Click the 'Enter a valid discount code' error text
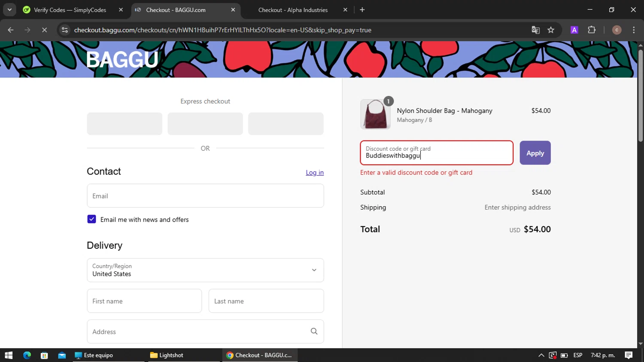 pyautogui.click(x=416, y=173)
